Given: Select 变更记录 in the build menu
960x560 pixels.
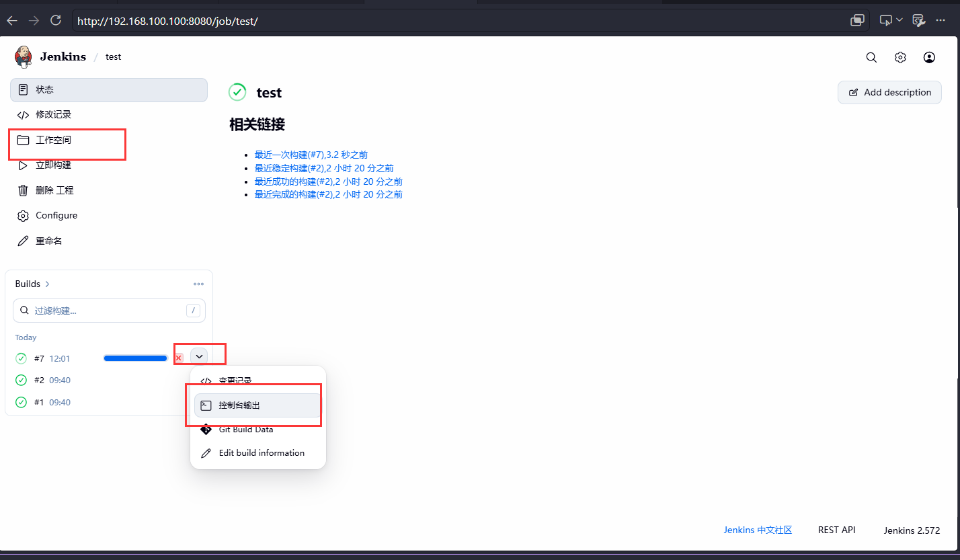Looking at the screenshot, I should click(257, 381).
